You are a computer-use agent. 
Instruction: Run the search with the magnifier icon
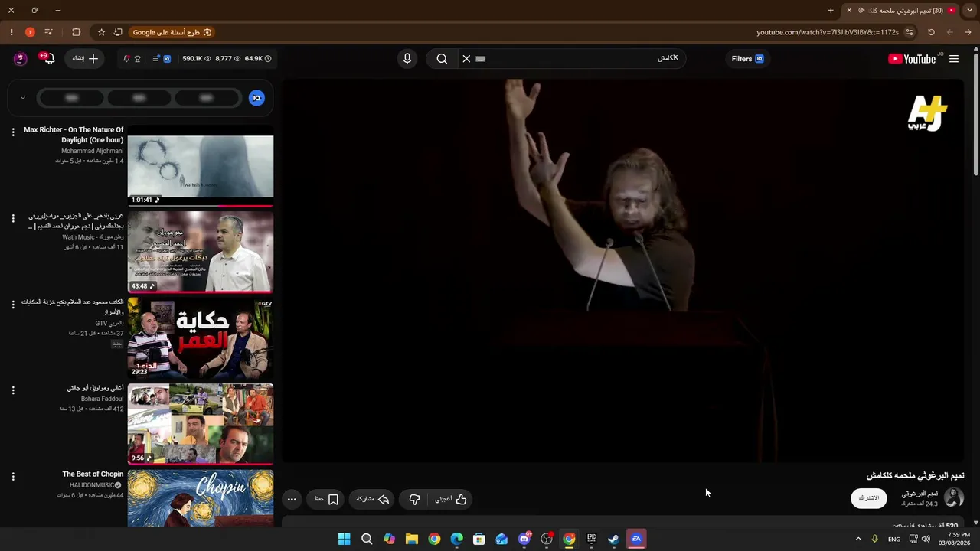point(442,59)
